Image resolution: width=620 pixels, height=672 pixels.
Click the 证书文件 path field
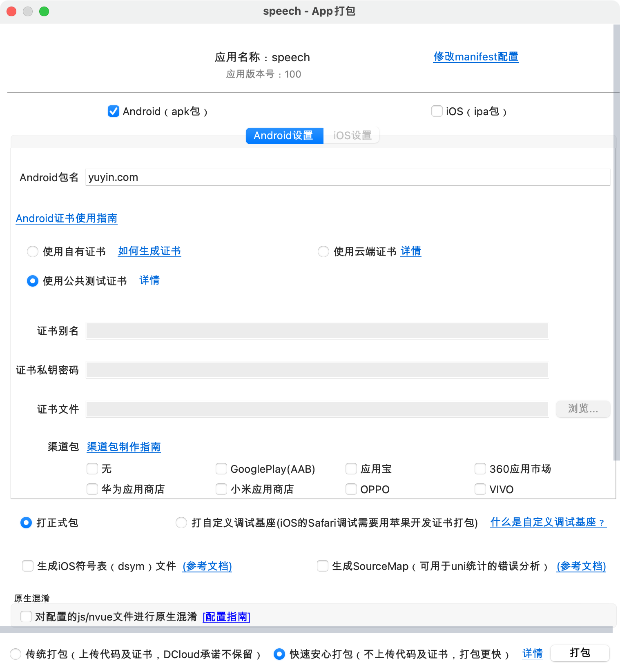click(317, 409)
